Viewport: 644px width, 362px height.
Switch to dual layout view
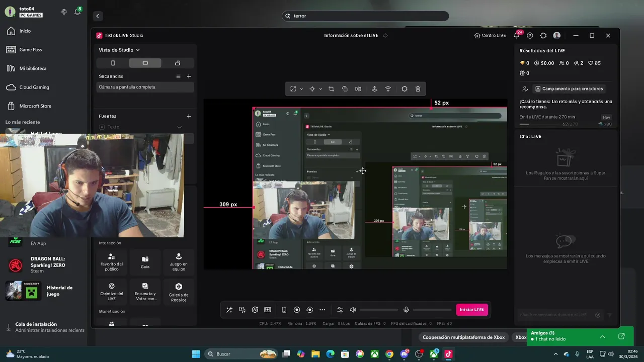point(178,63)
